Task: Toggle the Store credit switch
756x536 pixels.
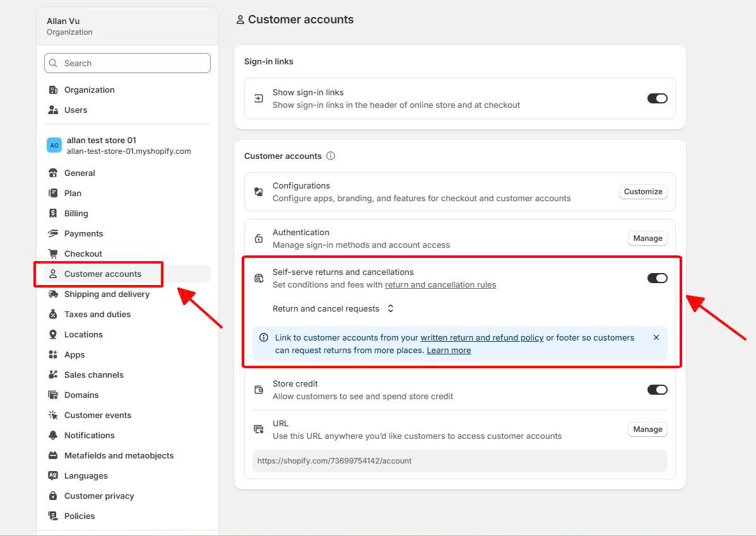Action: pos(657,390)
